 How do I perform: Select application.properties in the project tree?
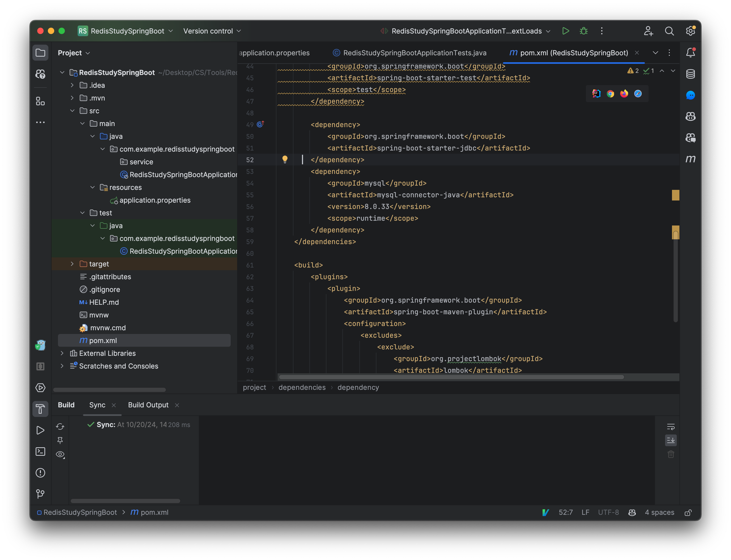pyautogui.click(x=155, y=200)
